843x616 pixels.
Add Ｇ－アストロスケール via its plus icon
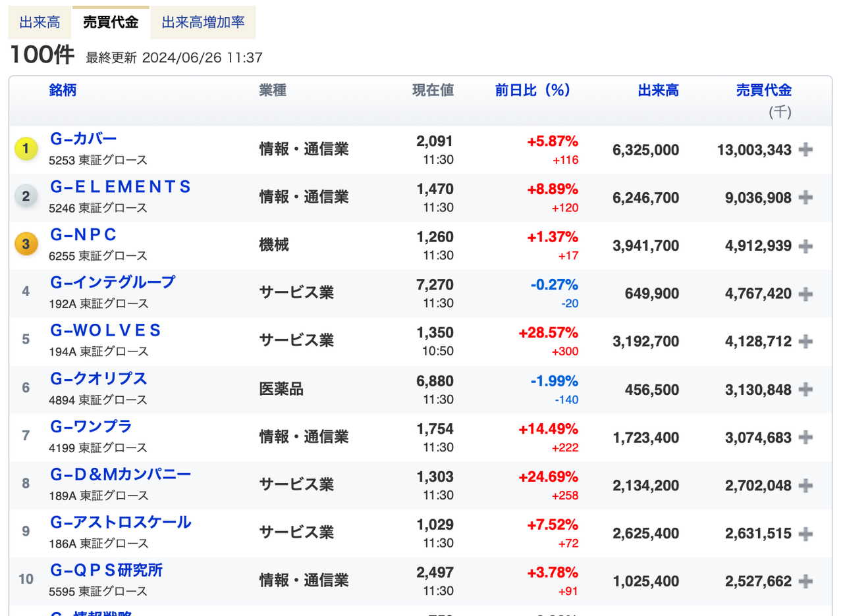tap(804, 533)
